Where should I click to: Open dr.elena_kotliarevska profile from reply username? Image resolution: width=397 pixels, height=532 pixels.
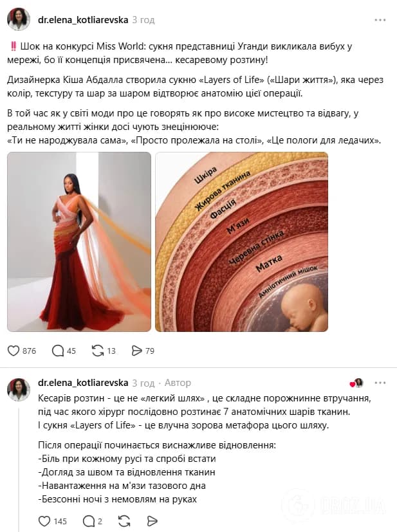[x=83, y=383]
